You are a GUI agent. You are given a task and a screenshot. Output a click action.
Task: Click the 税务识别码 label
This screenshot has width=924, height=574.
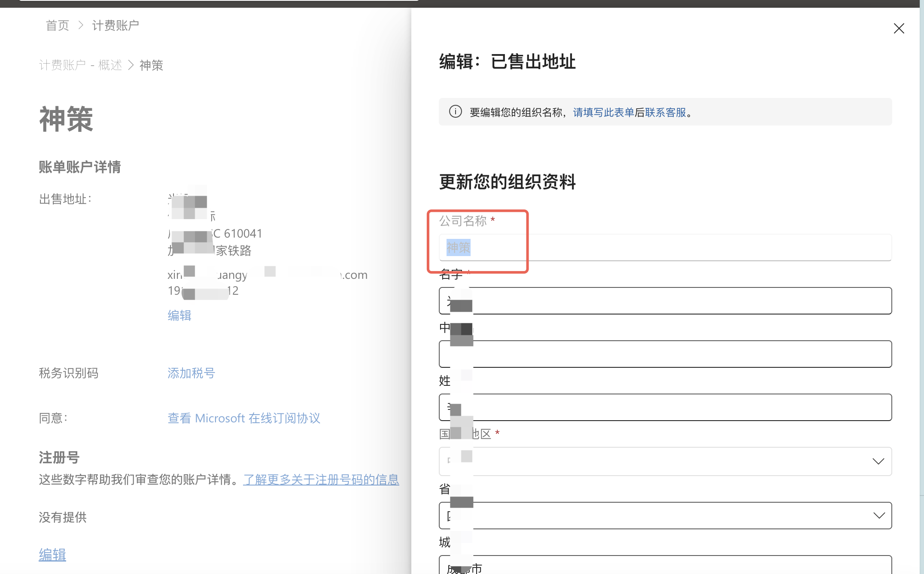tap(69, 373)
